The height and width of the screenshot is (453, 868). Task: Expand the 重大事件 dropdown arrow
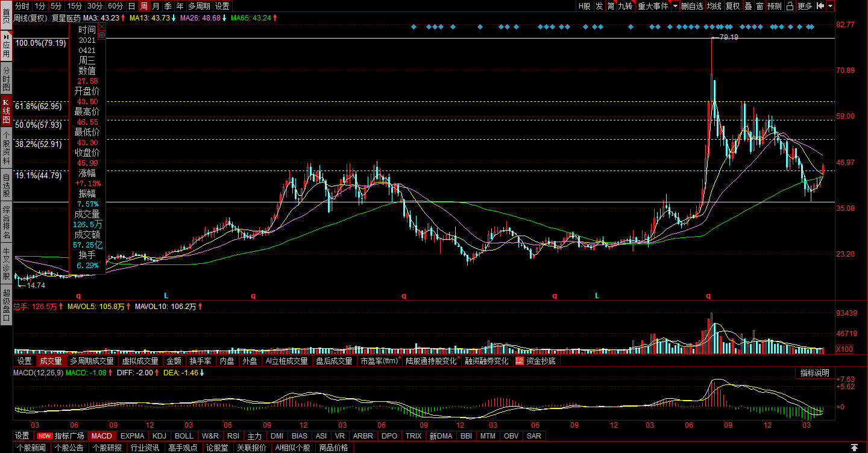coord(675,6)
